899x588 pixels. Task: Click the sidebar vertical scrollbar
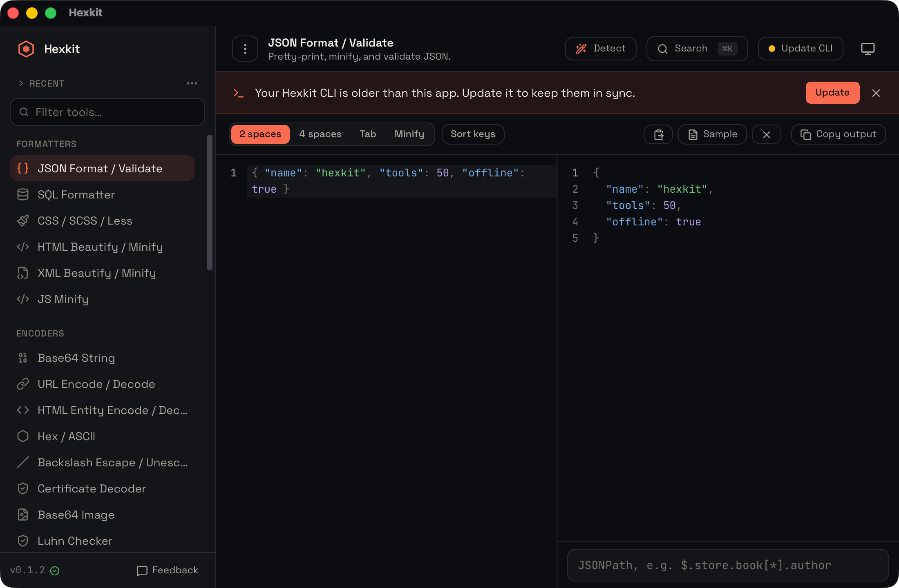point(210,203)
